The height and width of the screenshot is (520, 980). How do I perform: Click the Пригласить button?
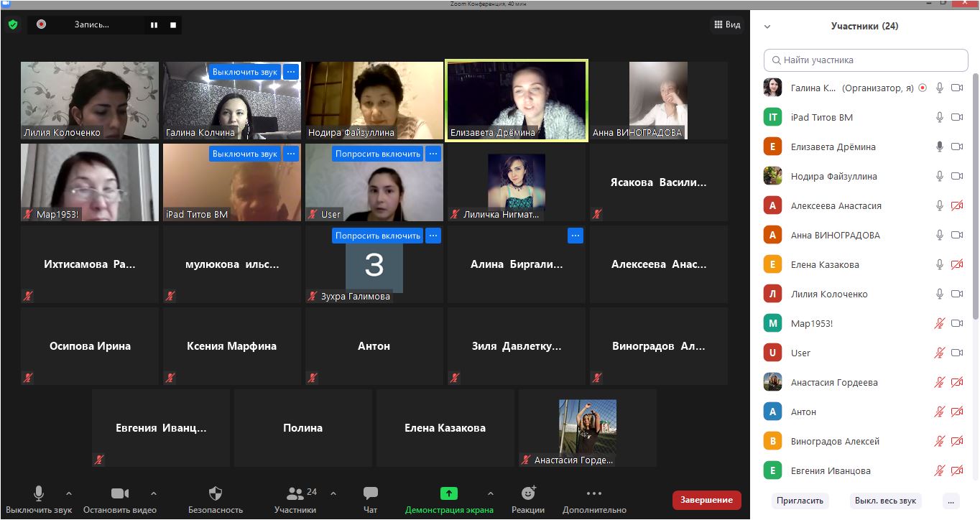(x=800, y=501)
